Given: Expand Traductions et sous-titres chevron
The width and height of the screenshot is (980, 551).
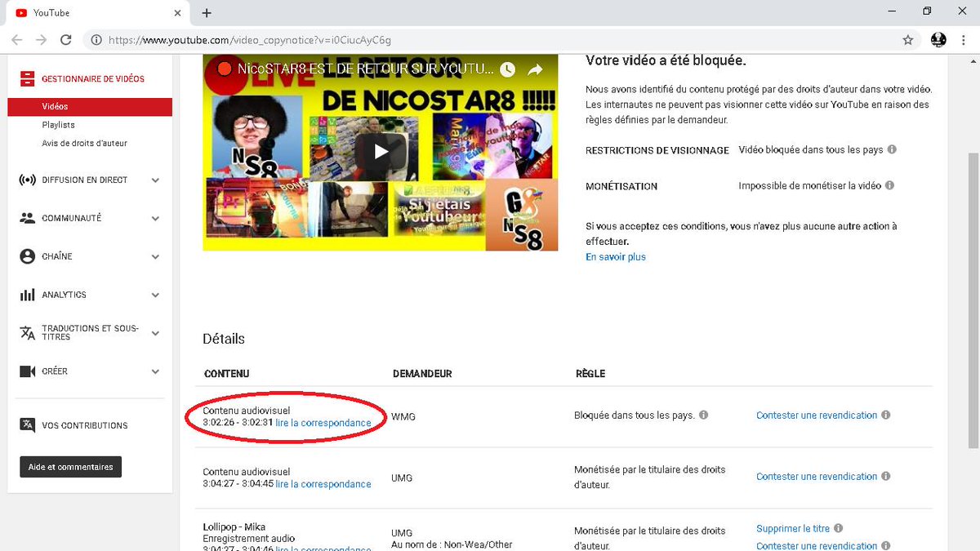Looking at the screenshot, I should (x=155, y=333).
